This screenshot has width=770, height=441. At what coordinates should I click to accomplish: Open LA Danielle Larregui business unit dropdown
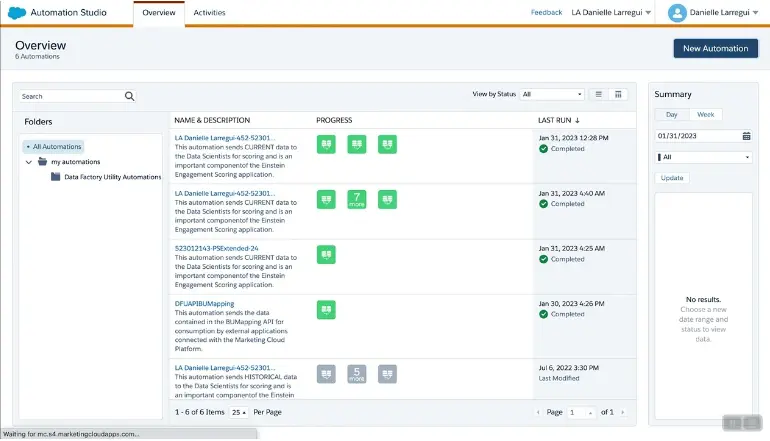tap(611, 13)
